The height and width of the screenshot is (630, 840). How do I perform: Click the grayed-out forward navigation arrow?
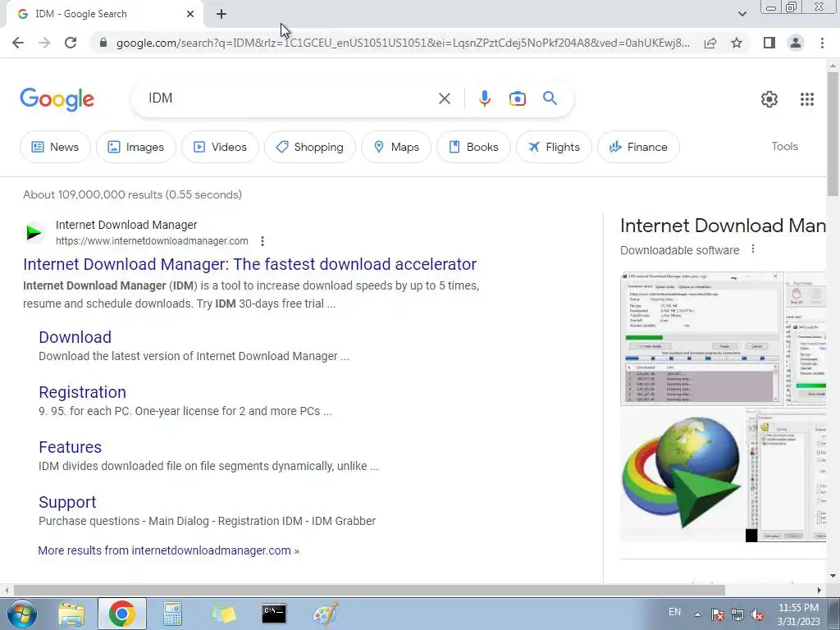click(44, 43)
